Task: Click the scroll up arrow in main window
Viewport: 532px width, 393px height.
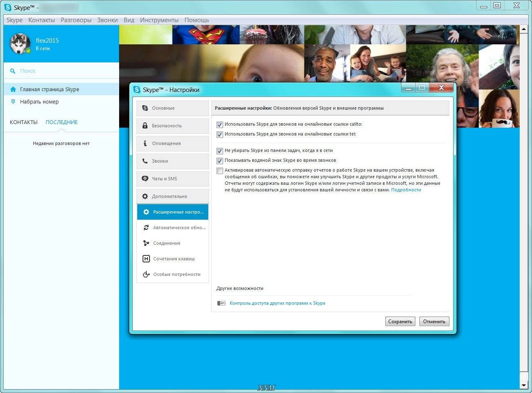Action: (x=523, y=30)
